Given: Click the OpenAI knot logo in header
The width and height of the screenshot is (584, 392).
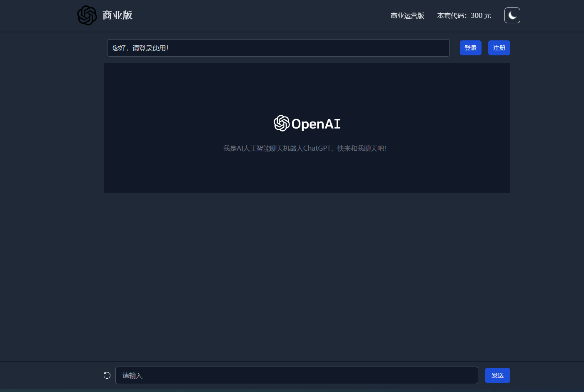Looking at the screenshot, I should (87, 15).
